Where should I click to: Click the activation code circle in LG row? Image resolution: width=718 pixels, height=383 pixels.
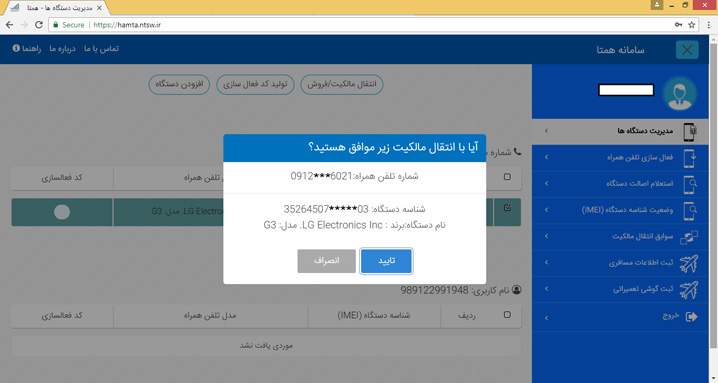point(62,212)
